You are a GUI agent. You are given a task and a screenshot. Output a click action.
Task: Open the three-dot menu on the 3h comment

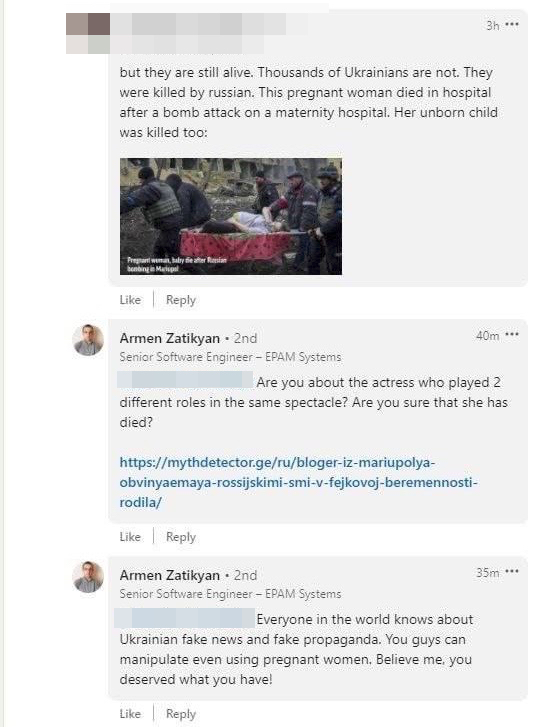point(511,25)
